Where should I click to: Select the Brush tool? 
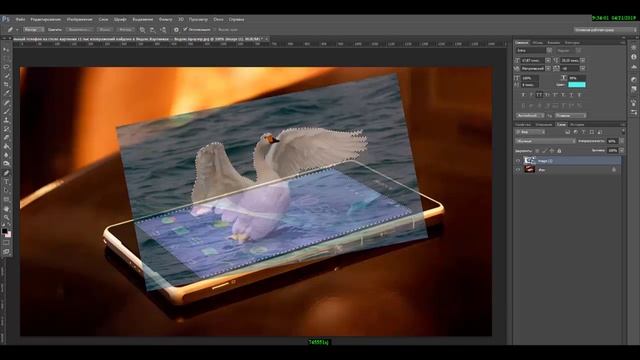pos(6,111)
